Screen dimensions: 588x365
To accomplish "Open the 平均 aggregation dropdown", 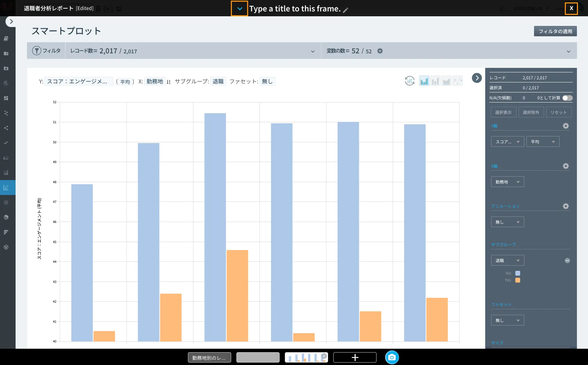I will 543,142.
